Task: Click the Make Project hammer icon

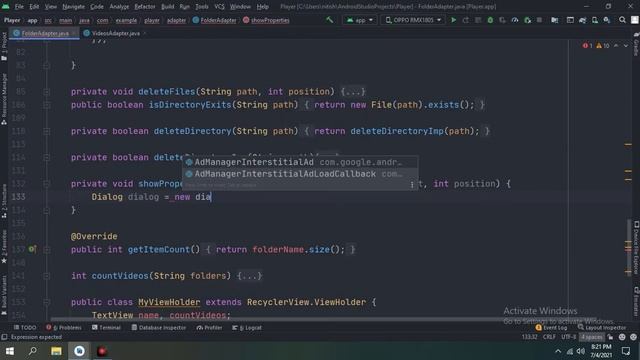Action: 329,20
